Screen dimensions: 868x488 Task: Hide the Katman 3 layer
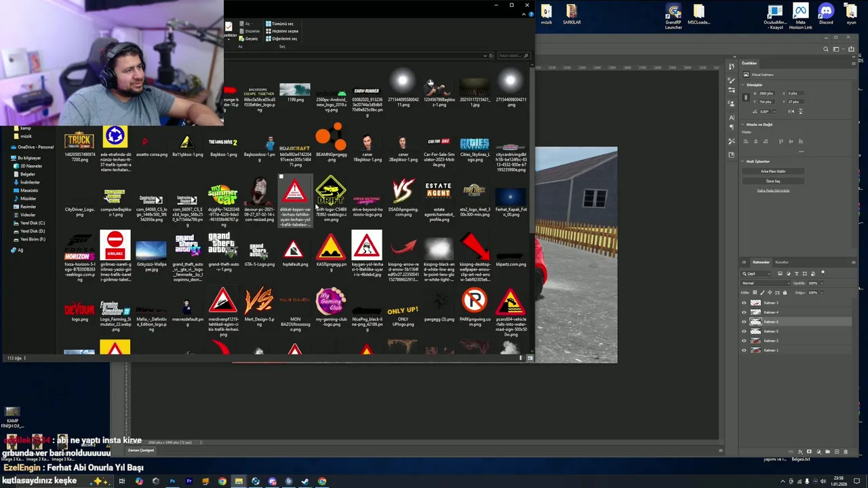click(744, 303)
